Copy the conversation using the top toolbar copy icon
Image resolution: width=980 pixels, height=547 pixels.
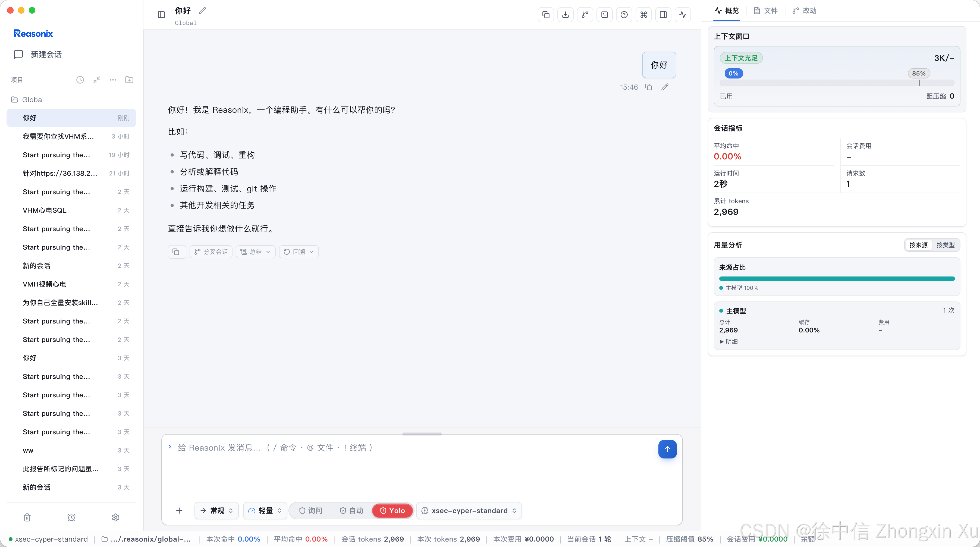546,14
